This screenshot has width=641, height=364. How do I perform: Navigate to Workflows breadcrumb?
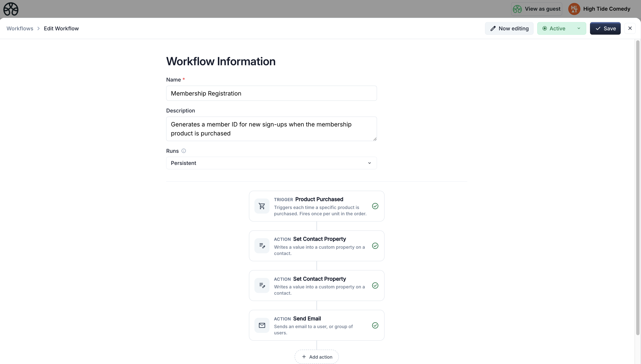tap(20, 28)
